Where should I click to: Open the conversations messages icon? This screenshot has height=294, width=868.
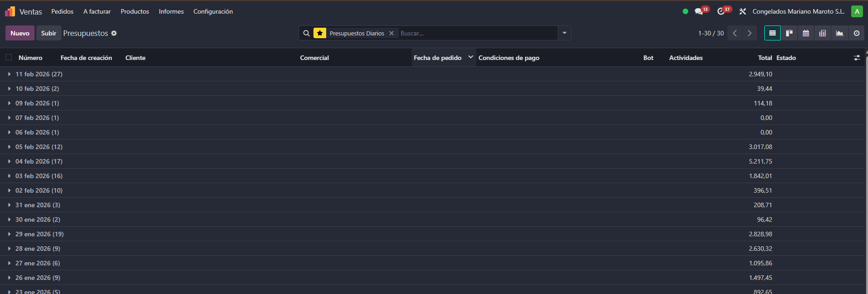pyautogui.click(x=699, y=11)
